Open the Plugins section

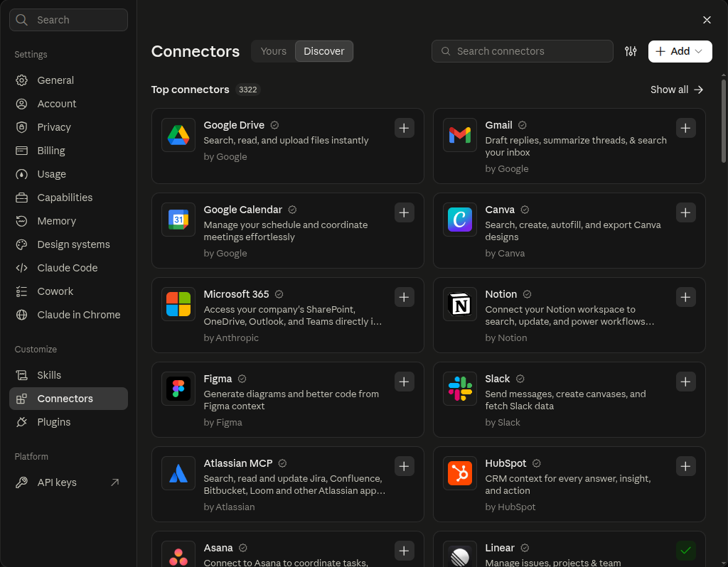pyautogui.click(x=68, y=422)
